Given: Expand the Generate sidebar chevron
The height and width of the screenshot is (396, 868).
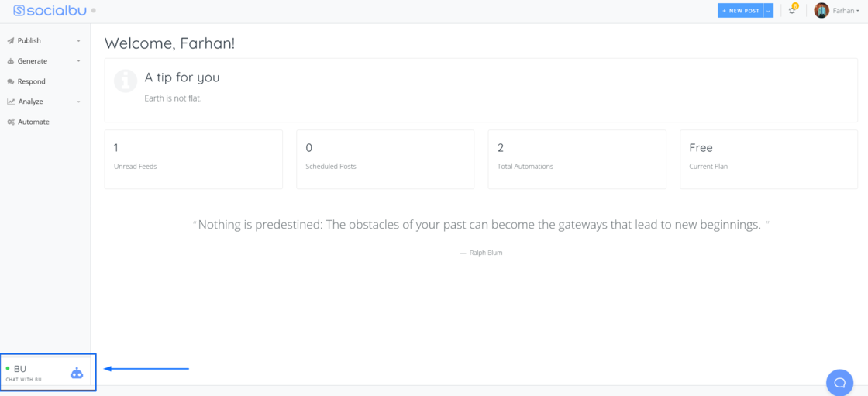Looking at the screenshot, I should [78, 61].
